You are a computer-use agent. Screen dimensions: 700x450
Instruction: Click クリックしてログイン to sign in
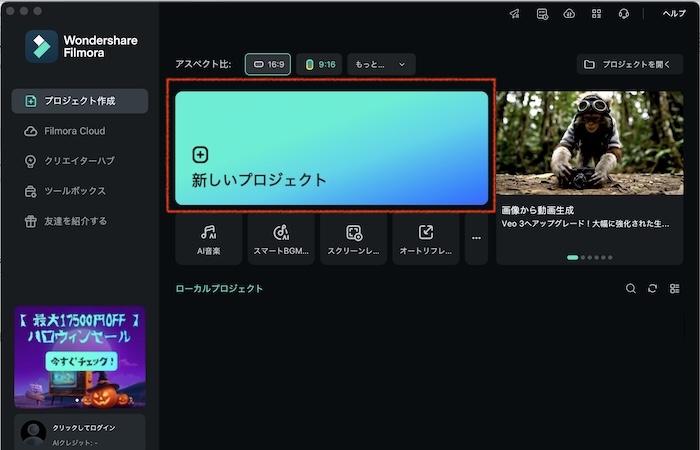tap(84, 428)
